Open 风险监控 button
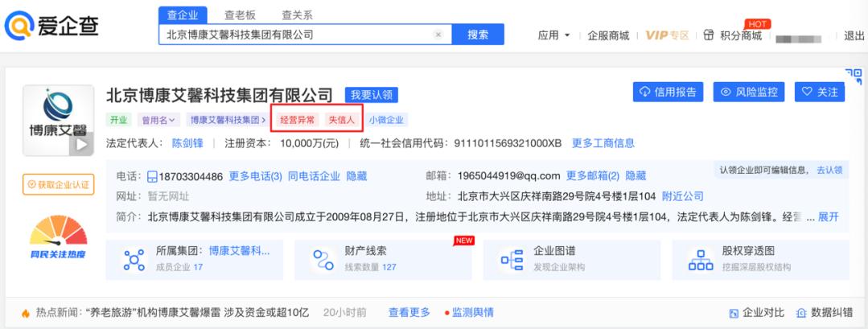The height and width of the screenshot is (329, 868). tap(749, 92)
